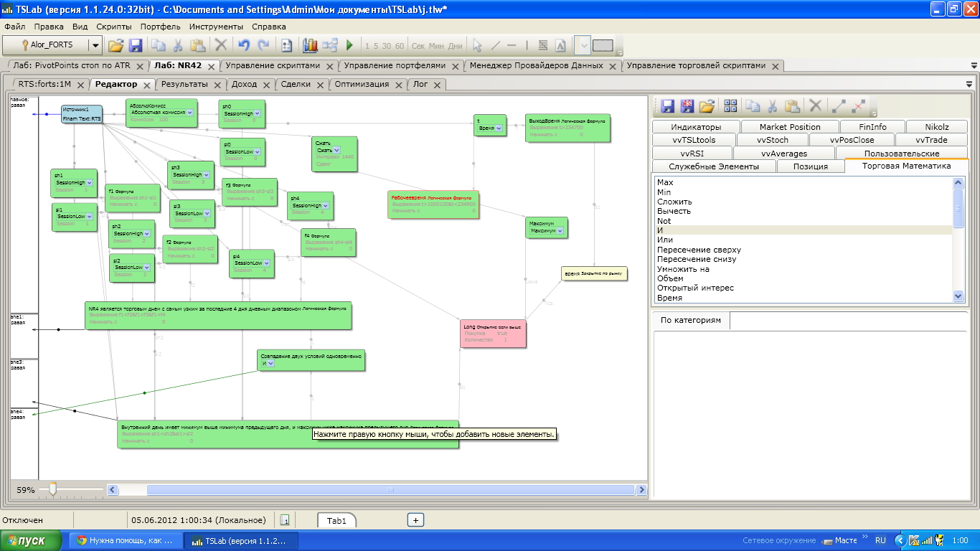Viewport: 980px width, 551px height.
Task: Run the script with the green play button
Action: click(x=349, y=45)
